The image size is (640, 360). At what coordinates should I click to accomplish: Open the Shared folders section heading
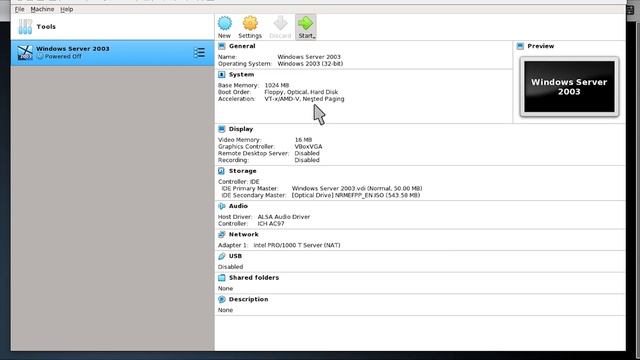254,278
